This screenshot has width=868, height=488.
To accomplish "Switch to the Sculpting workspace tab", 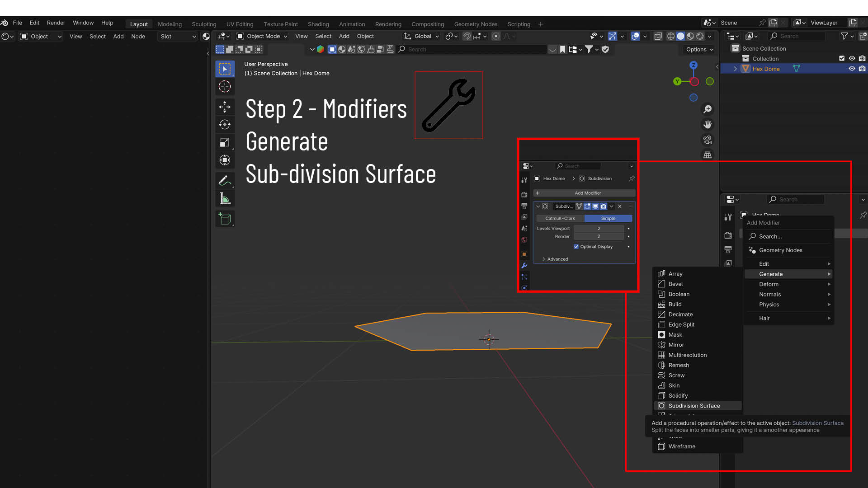I will click(x=204, y=24).
